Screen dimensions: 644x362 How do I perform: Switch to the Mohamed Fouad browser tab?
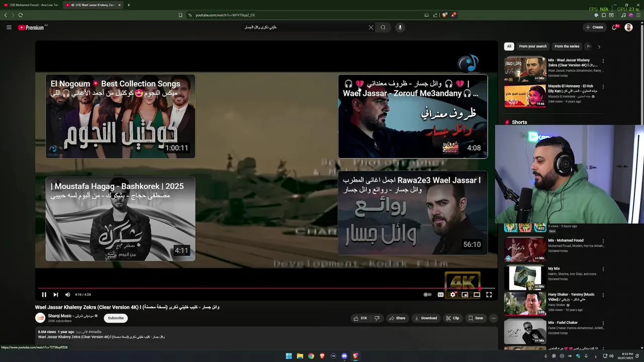click(31, 5)
